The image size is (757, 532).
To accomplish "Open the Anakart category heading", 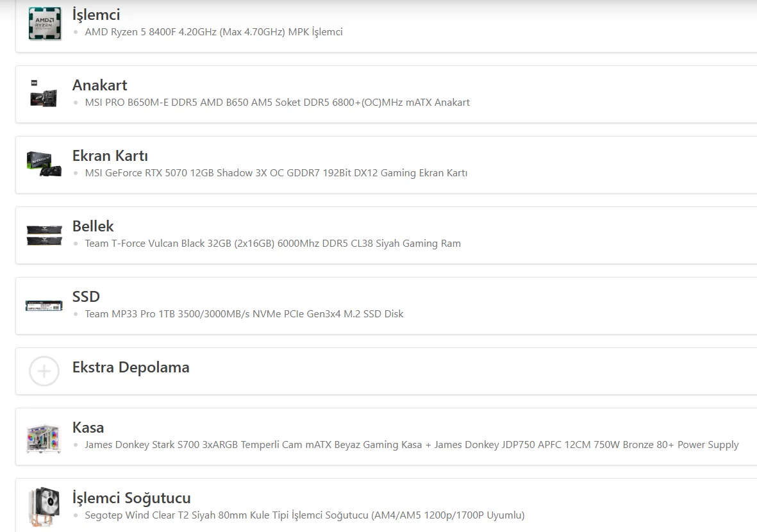I will [99, 85].
